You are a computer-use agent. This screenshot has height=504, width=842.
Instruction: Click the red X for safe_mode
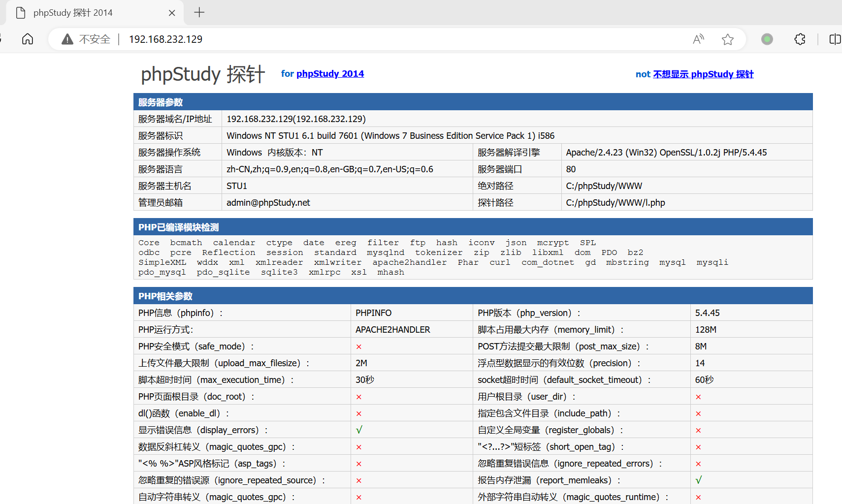(358, 347)
